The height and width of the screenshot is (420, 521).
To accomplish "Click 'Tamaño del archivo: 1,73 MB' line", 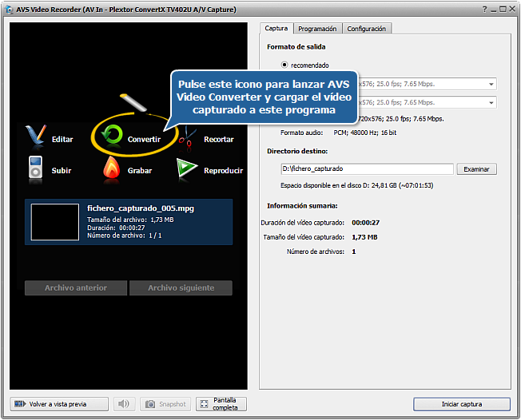I will [x=130, y=220].
